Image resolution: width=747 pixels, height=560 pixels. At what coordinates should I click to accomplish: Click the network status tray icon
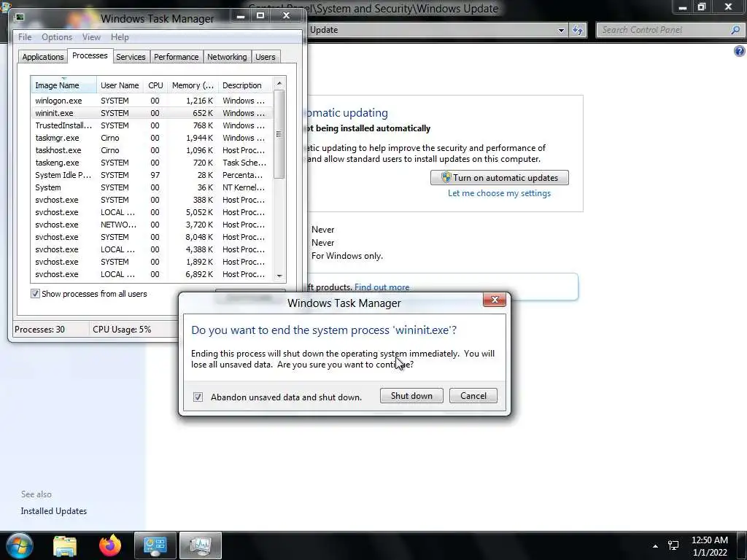[673, 546]
